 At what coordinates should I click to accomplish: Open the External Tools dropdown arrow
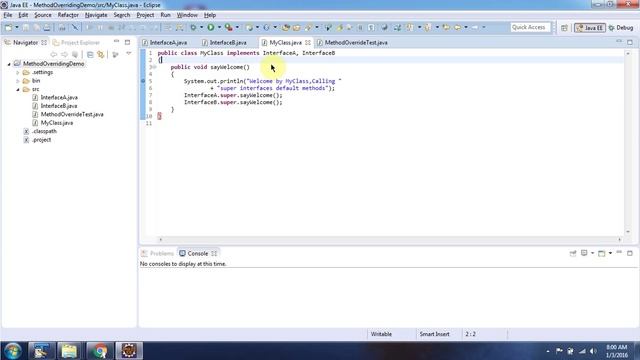pyautogui.click(x=237, y=27)
